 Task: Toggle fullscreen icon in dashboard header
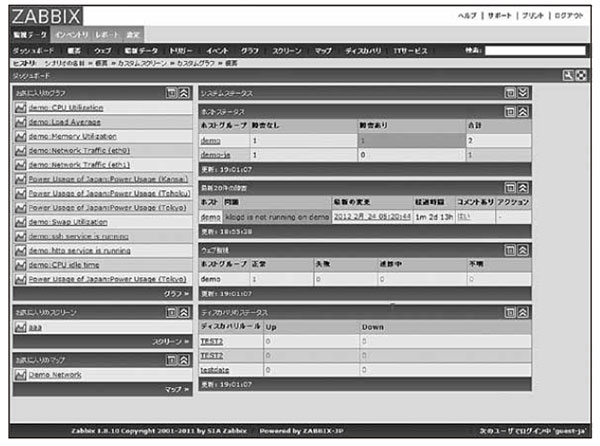coord(581,76)
